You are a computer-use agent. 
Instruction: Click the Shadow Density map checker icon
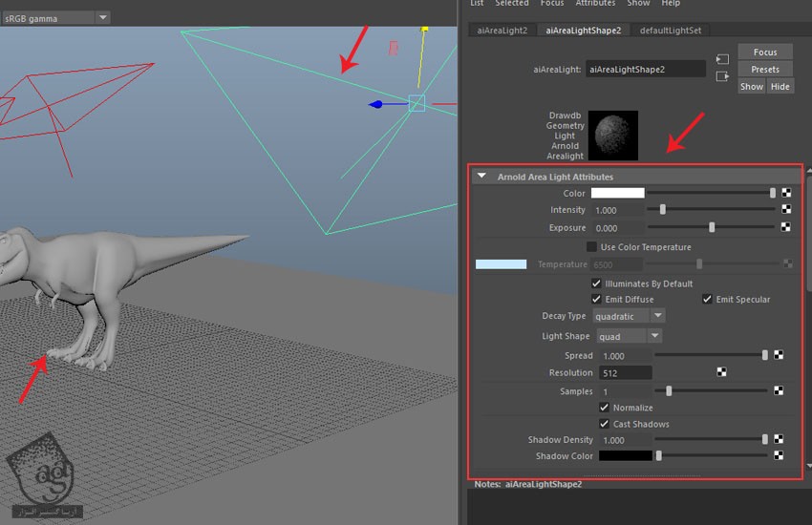pos(779,439)
